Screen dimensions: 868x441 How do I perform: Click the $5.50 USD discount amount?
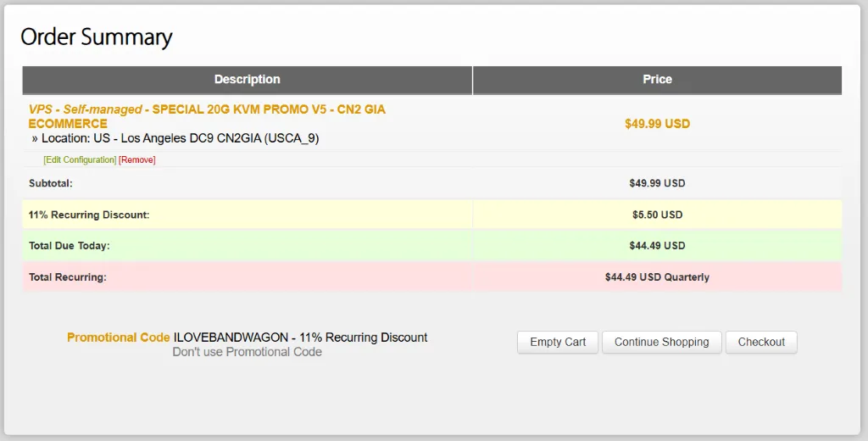(x=657, y=215)
